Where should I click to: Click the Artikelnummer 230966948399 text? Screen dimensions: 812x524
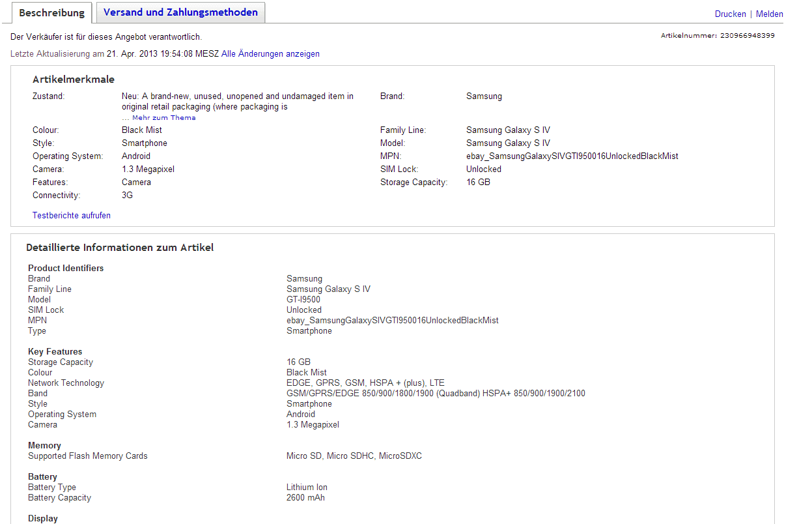[718, 36]
